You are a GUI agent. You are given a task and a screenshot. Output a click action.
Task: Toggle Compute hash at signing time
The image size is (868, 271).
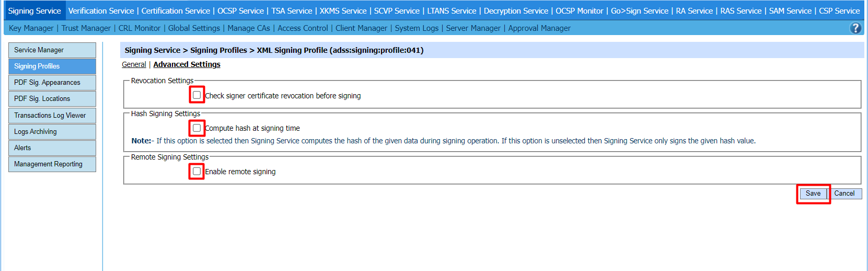pos(196,128)
